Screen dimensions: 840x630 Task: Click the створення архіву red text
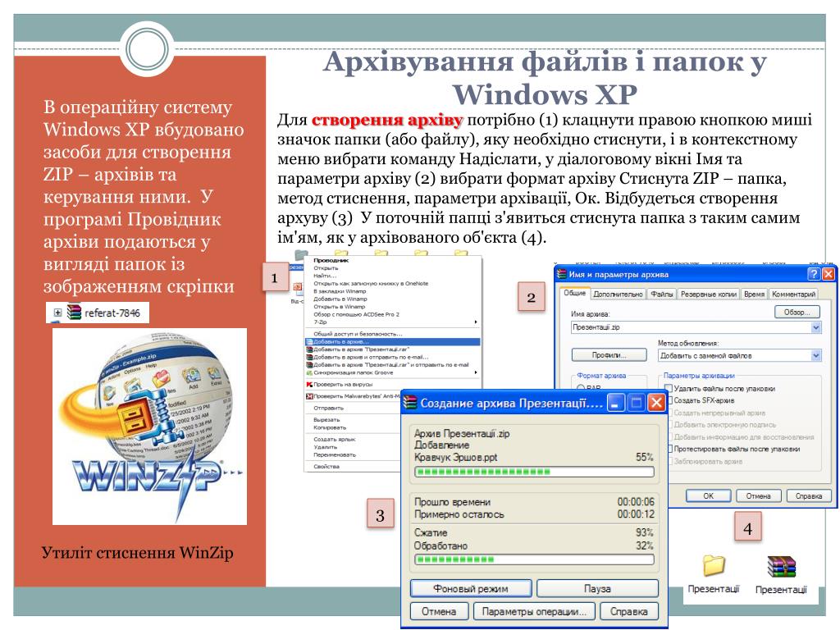pos(387,120)
